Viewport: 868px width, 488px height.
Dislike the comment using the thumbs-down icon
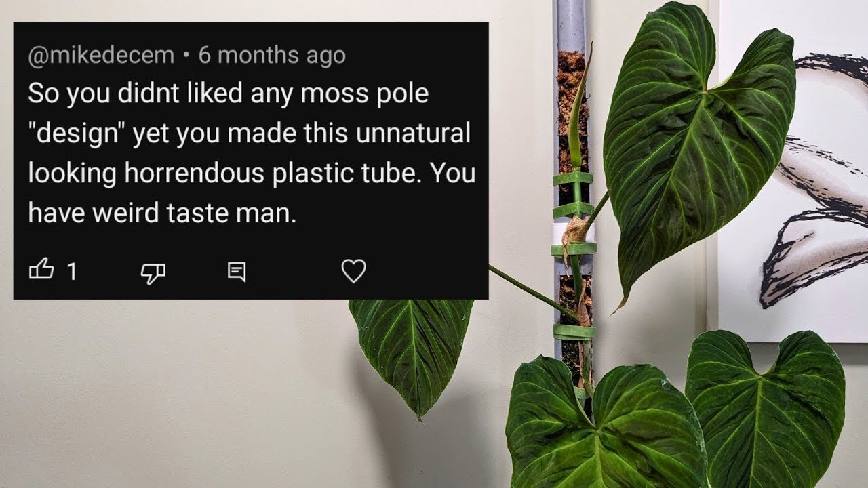point(153,272)
